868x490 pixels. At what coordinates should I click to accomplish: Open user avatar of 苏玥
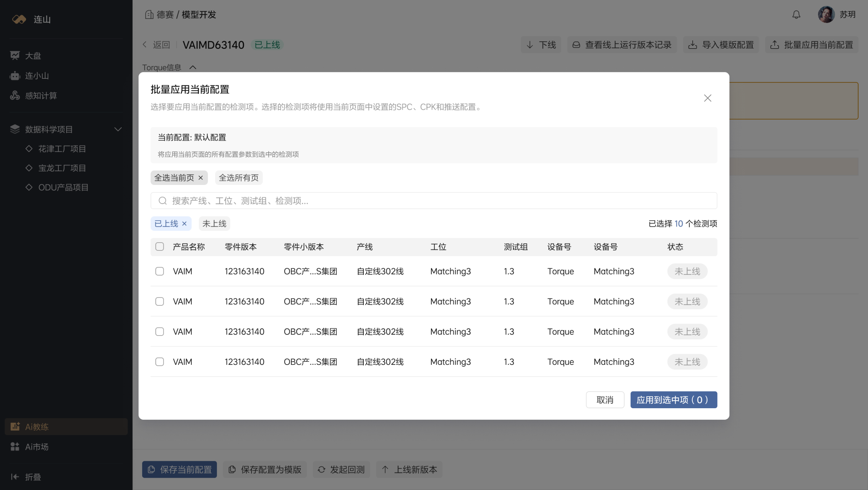pos(826,15)
